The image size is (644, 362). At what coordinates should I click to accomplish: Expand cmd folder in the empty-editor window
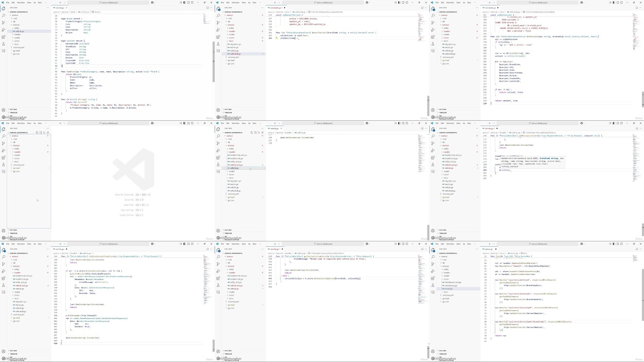(29, 139)
